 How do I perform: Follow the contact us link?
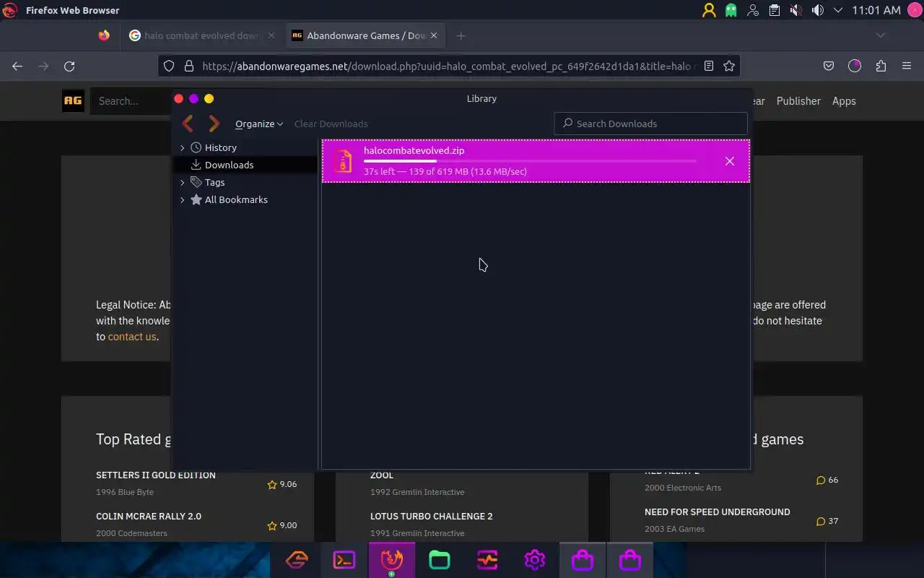(x=131, y=337)
